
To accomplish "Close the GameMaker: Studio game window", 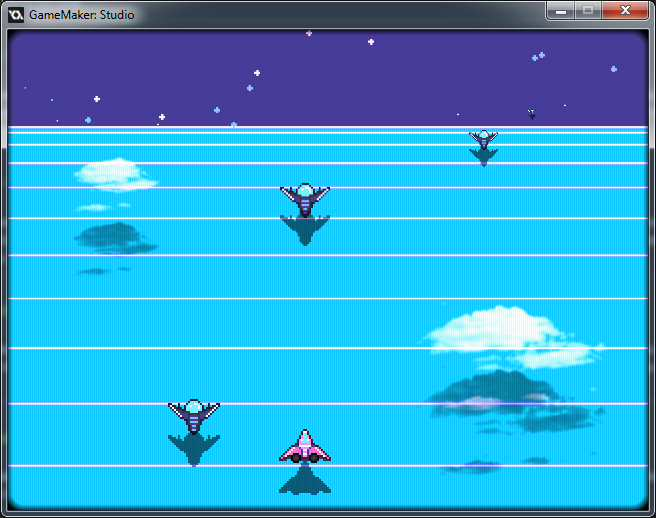I will pyautogui.click(x=626, y=10).
